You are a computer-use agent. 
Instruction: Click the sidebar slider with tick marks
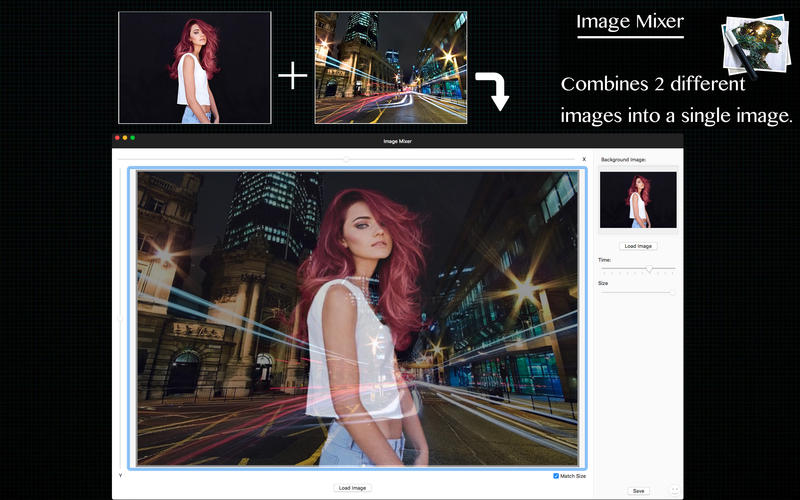click(x=649, y=268)
